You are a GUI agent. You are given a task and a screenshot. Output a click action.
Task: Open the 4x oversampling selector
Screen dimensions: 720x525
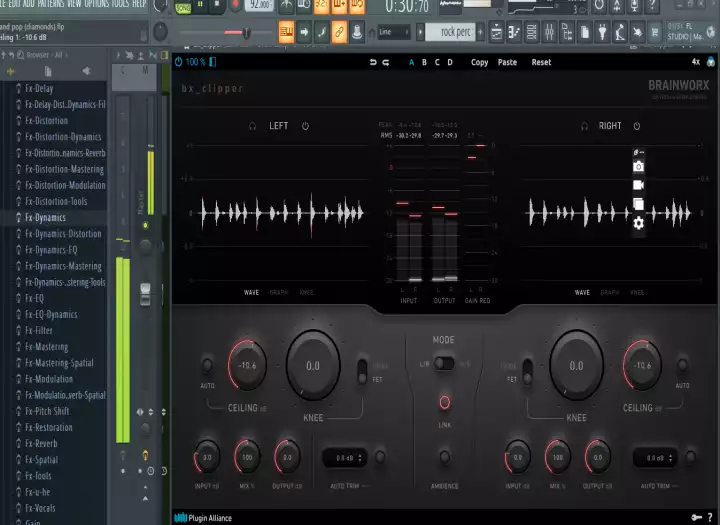pos(696,62)
